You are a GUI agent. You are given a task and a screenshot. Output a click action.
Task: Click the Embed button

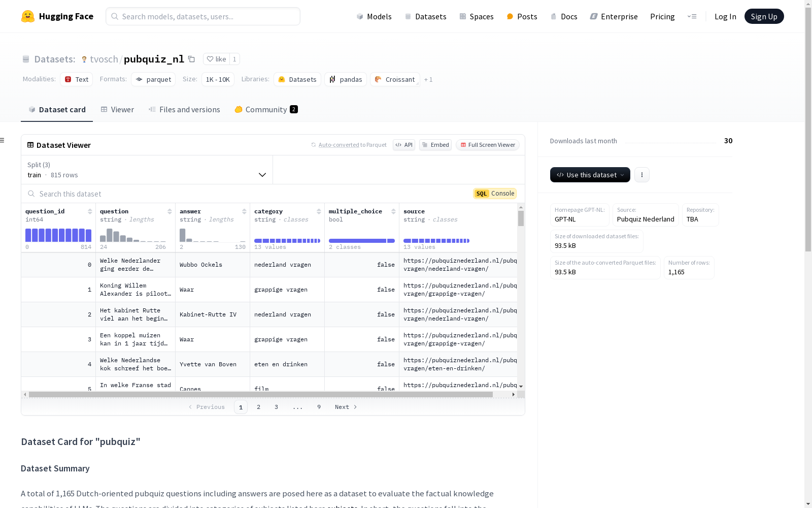pos(435,145)
